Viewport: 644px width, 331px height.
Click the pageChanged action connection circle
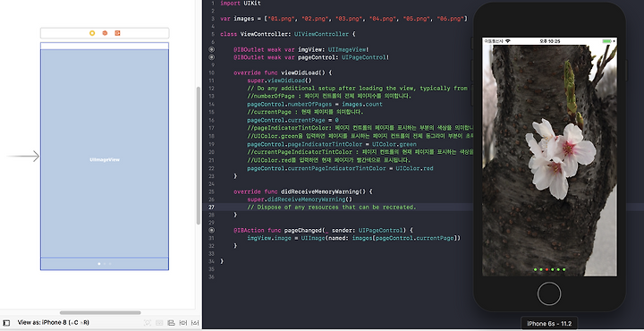[x=211, y=231]
